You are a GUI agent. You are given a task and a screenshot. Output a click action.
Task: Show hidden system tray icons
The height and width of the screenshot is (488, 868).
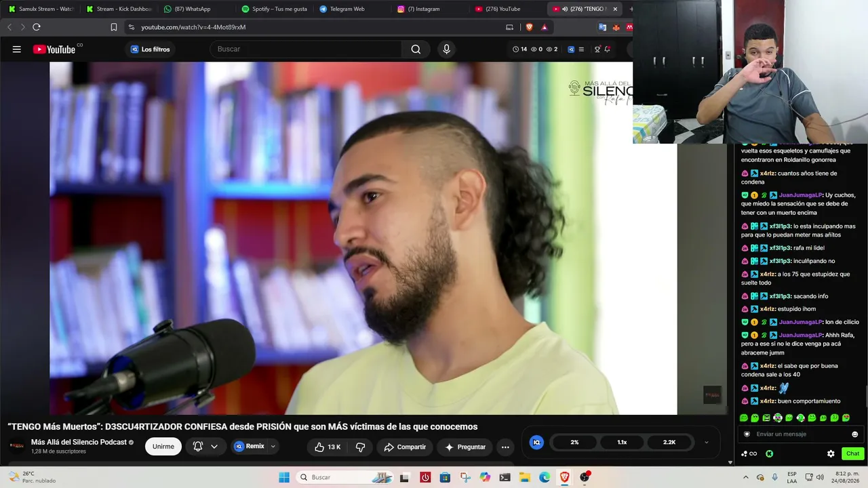[x=746, y=477]
